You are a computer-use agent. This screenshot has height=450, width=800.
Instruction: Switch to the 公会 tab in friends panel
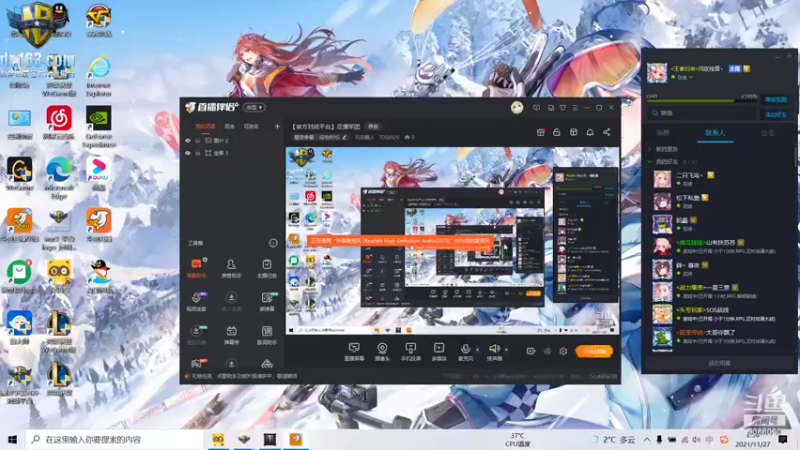pos(767,132)
